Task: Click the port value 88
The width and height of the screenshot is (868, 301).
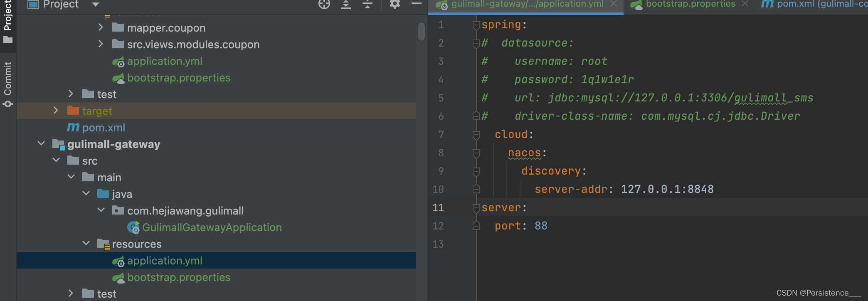Action: 541,226
